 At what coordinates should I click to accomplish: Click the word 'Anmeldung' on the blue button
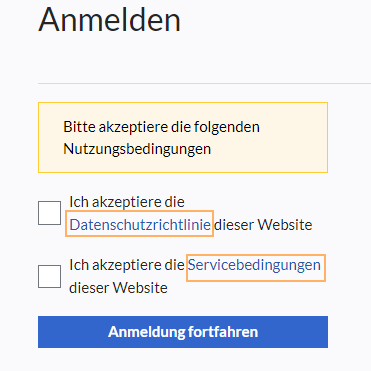click(x=146, y=332)
